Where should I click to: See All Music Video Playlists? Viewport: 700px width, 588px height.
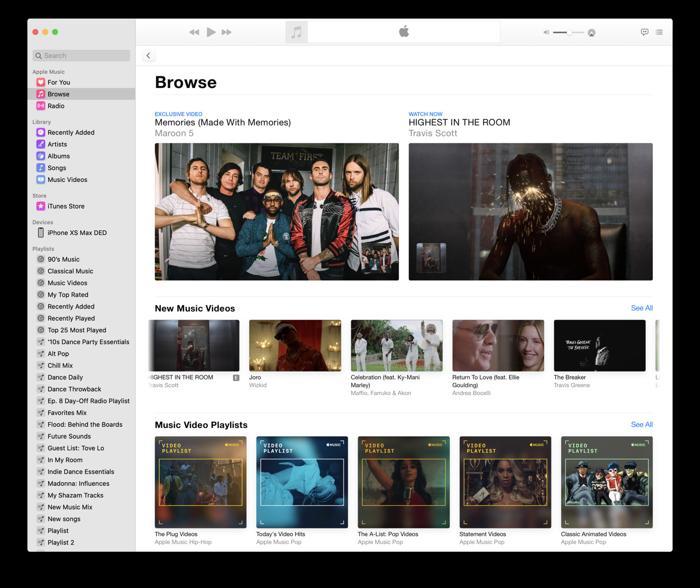[642, 425]
